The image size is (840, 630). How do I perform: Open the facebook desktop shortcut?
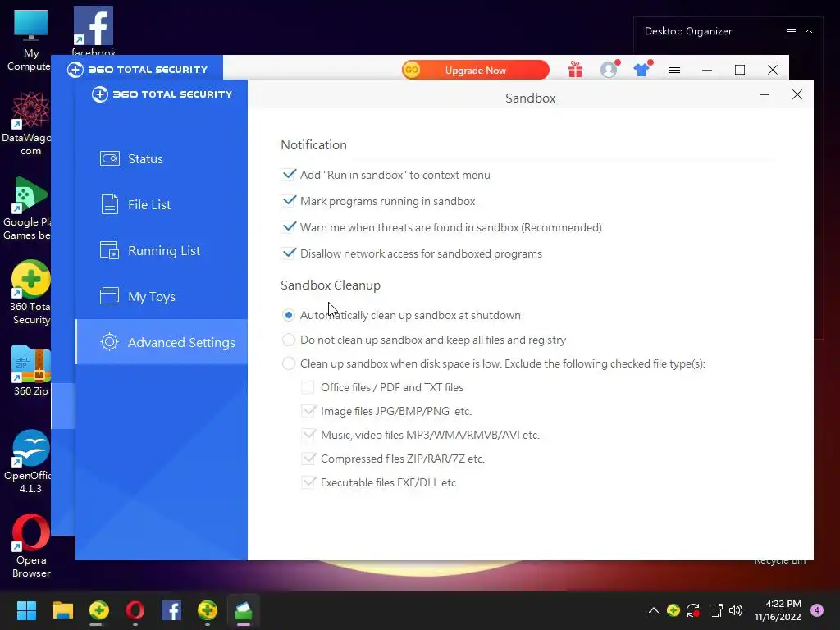[94, 31]
